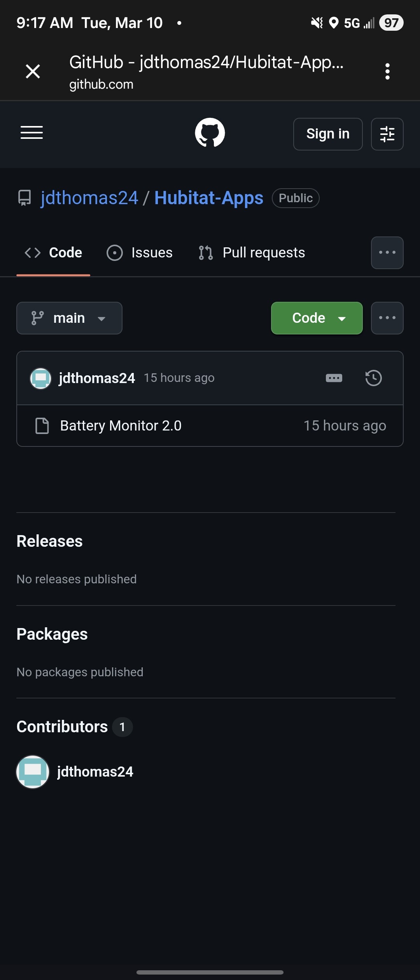Open the Battery Monitor 2.0 file

point(121,426)
